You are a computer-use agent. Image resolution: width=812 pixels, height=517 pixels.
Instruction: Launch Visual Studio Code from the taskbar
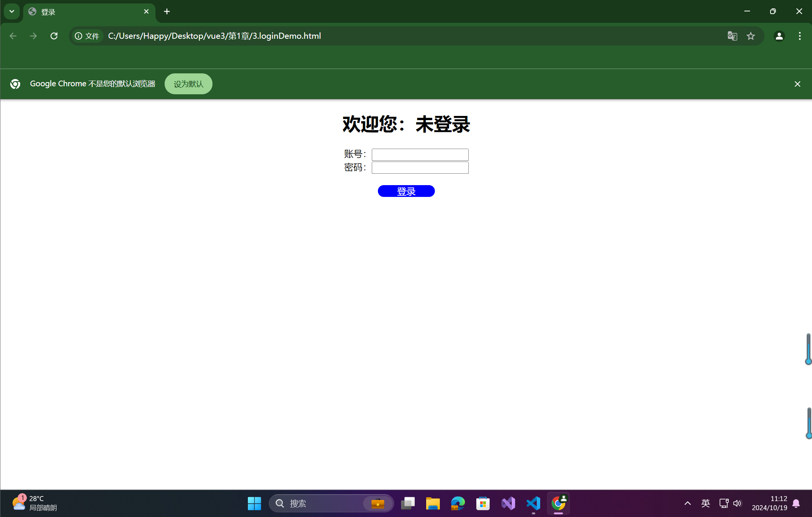(533, 503)
